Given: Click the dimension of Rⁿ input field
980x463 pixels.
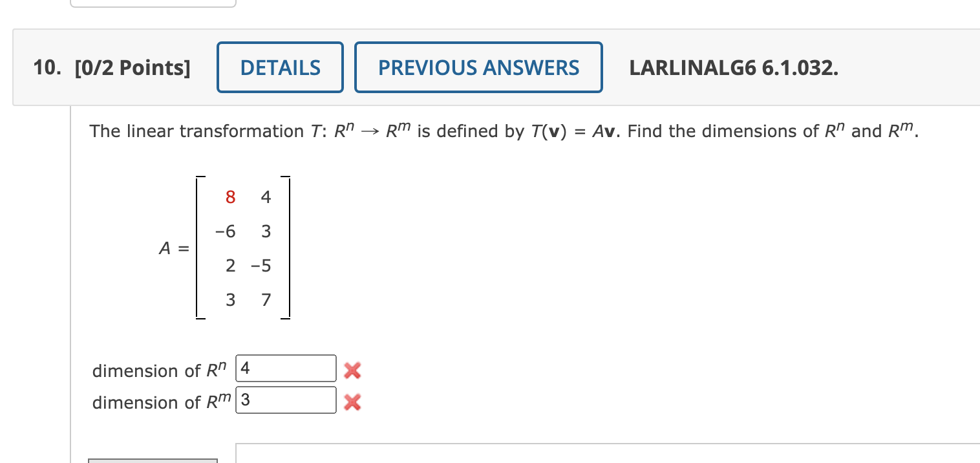Looking at the screenshot, I should click(x=285, y=368).
